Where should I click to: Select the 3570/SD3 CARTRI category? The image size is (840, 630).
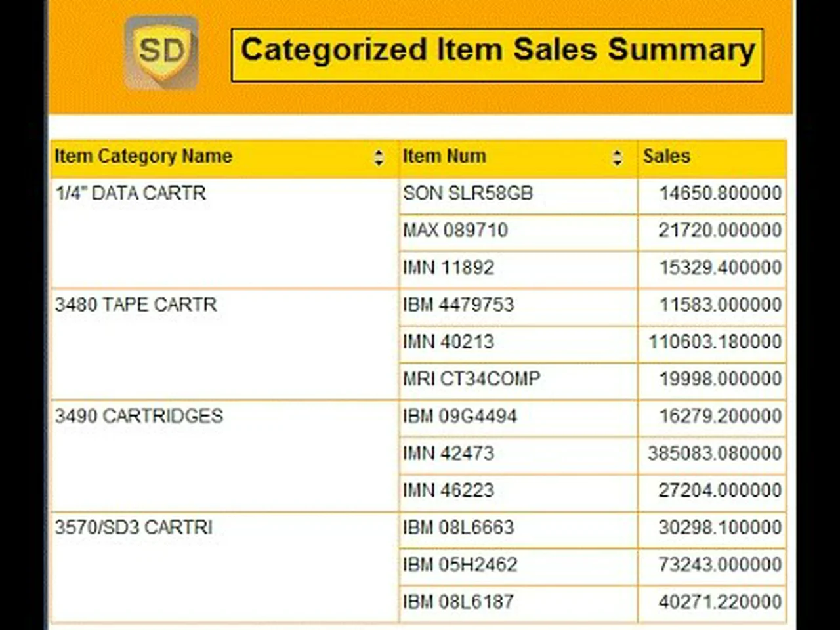(x=134, y=528)
